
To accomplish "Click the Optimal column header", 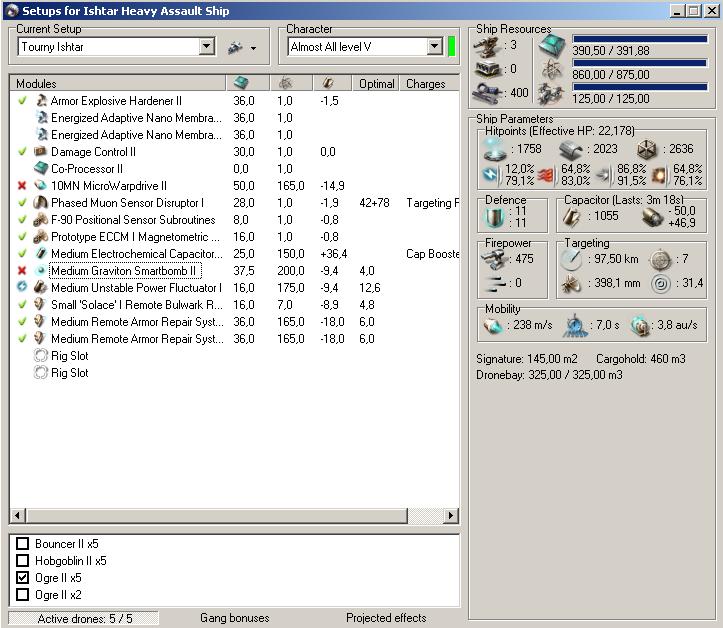I will 376,84.
